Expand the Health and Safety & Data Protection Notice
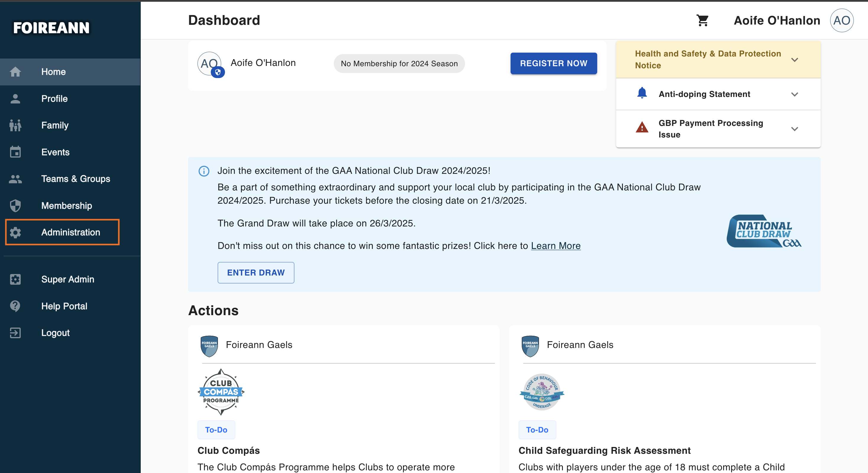 tap(718, 60)
